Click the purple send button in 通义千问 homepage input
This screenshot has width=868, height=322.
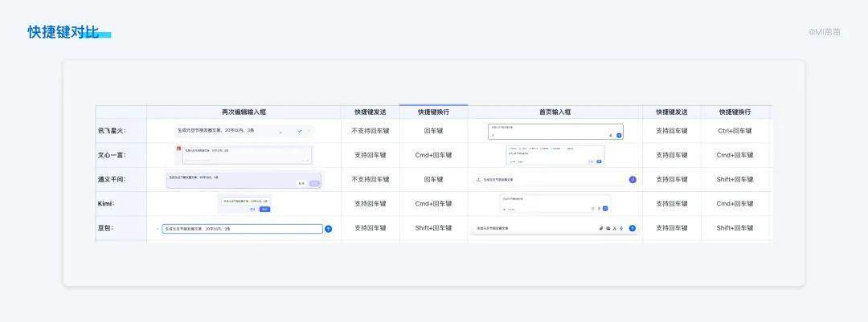click(633, 179)
